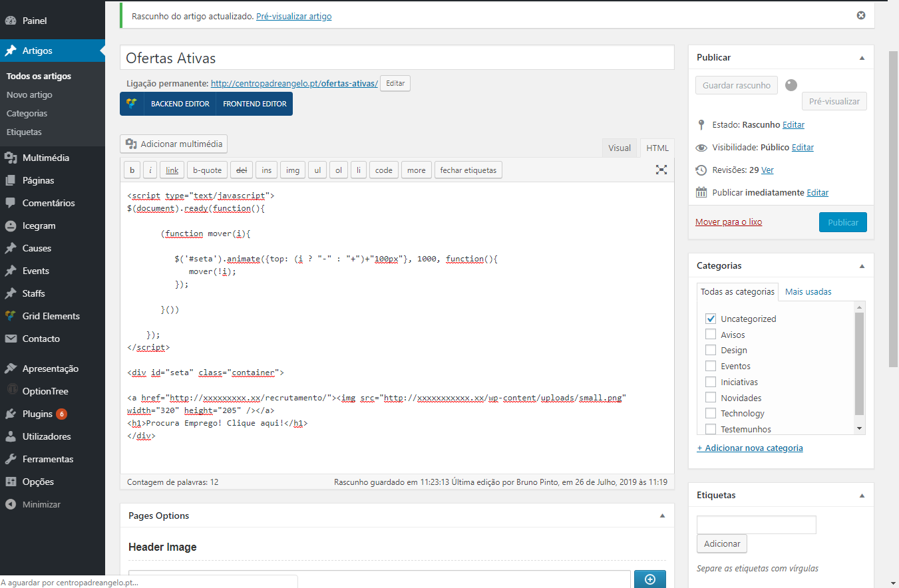The height and width of the screenshot is (588, 899).
Task: Open the Painel dashboard icon
Action: click(11, 21)
